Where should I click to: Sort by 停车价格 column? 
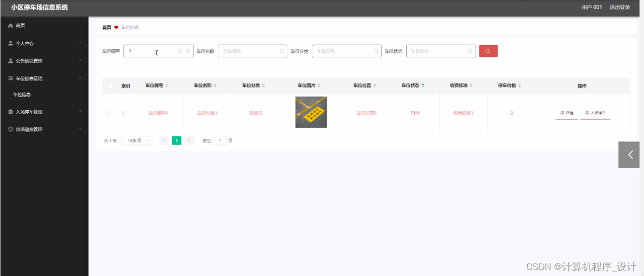519,86
